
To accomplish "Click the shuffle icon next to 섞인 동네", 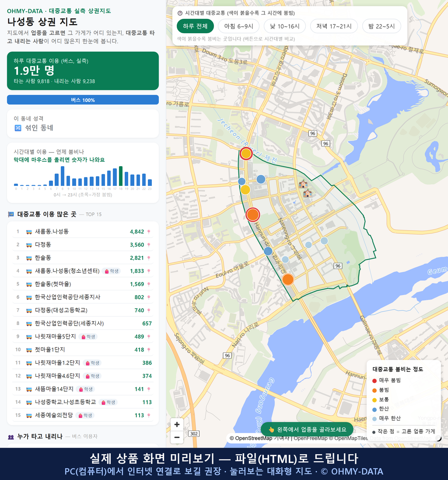I will tap(18, 128).
